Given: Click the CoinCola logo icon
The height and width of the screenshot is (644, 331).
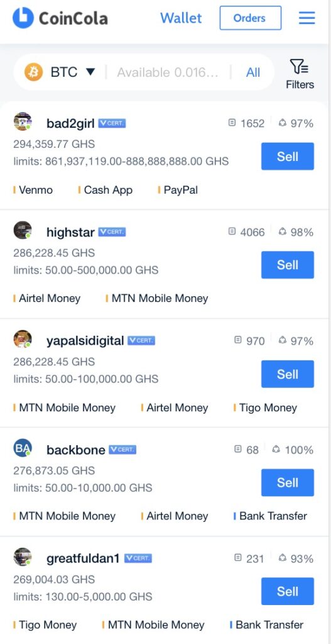Looking at the screenshot, I should tap(23, 18).
